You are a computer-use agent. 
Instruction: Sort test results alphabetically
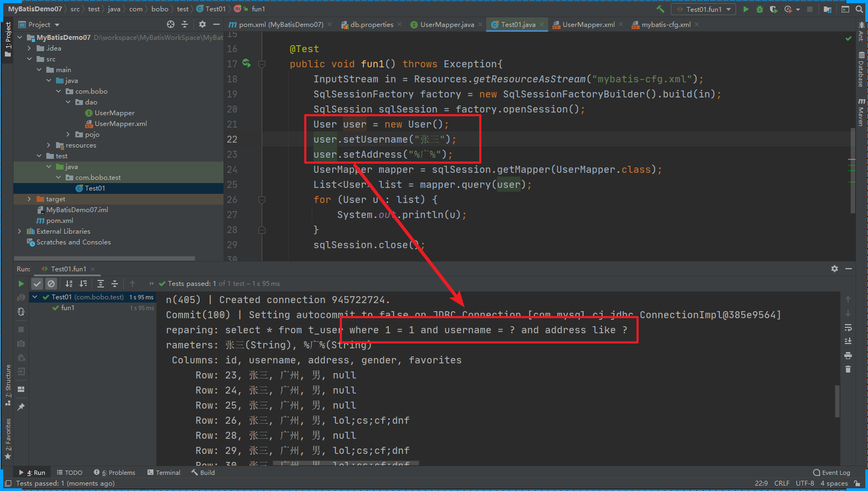tap(69, 284)
